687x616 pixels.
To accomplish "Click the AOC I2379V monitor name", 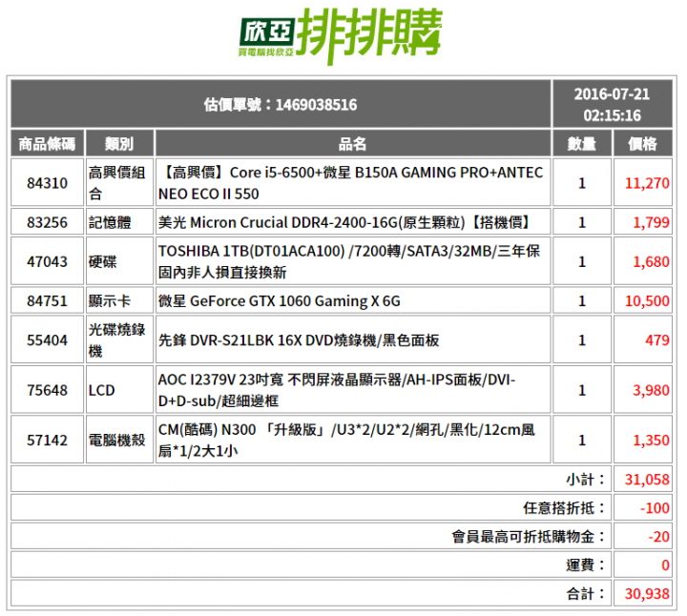I will [337, 390].
